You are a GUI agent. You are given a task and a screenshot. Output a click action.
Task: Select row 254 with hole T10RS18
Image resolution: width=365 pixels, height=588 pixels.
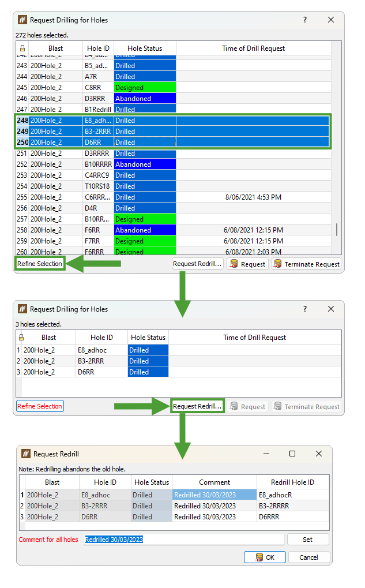coord(173,186)
